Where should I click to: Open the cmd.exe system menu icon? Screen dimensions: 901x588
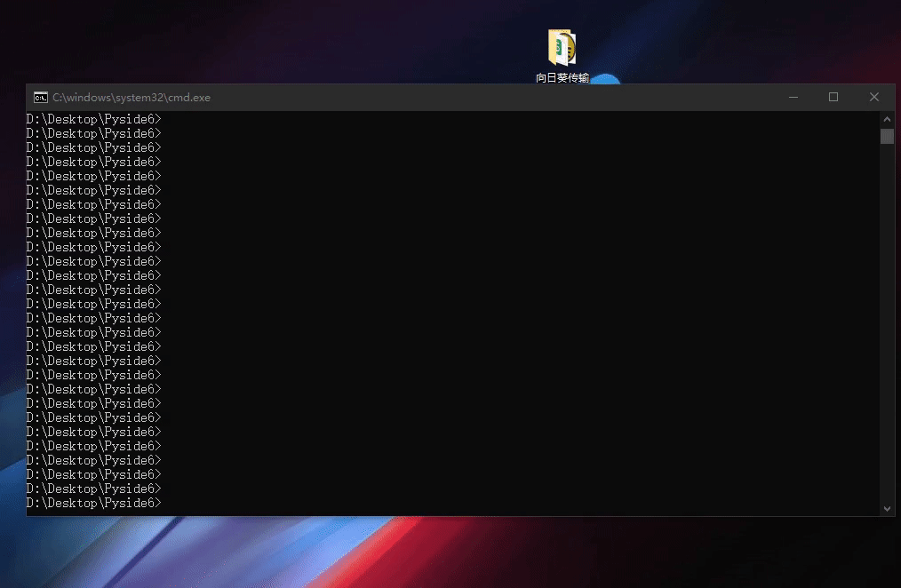[x=40, y=98]
